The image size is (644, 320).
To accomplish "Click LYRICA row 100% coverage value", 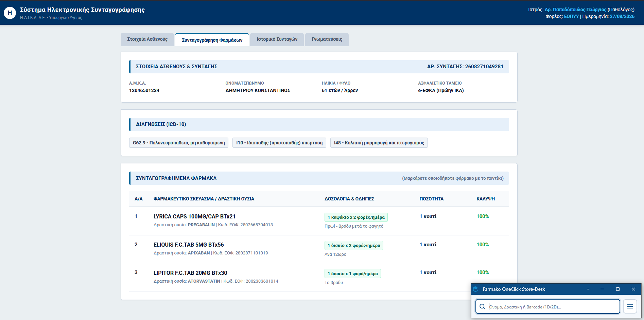I will pos(483,216).
